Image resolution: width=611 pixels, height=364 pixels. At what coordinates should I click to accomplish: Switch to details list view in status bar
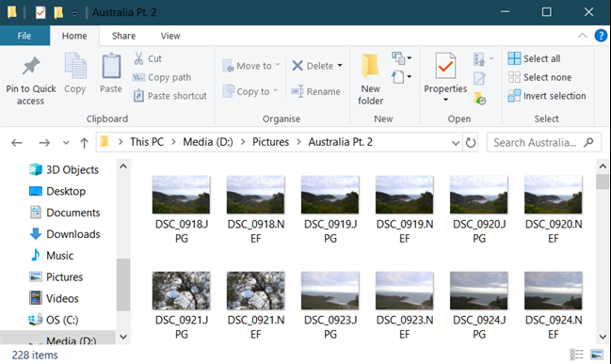576,355
